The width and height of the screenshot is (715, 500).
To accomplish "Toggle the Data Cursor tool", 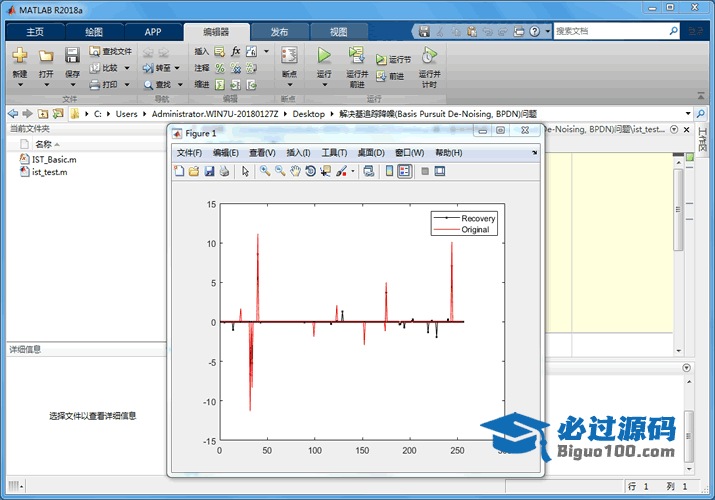I will tap(326, 171).
